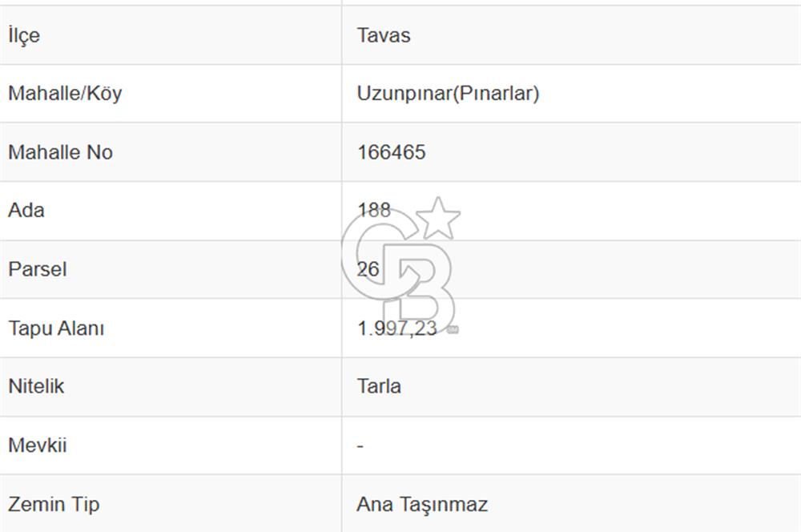Select the Nitelik value Tarla
The width and height of the screenshot is (801, 532).
(x=379, y=386)
